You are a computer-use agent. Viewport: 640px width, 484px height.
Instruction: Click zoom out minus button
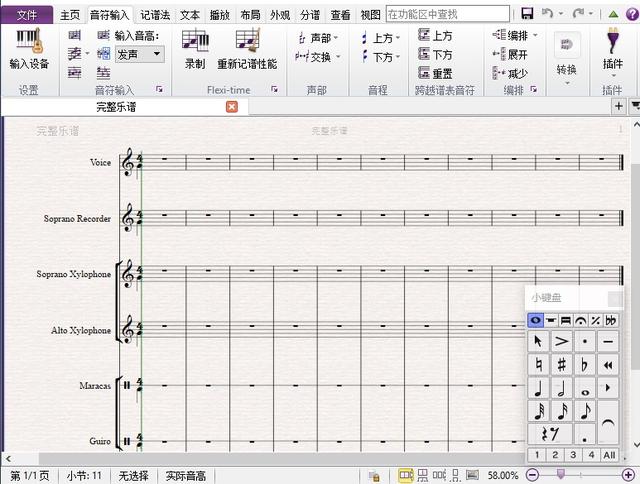pos(532,475)
